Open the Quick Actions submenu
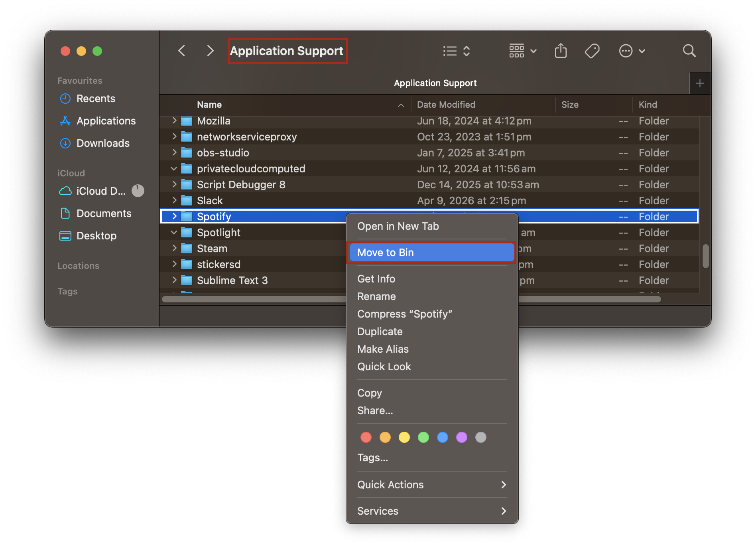Screen dimensions: 756x545 432,485
